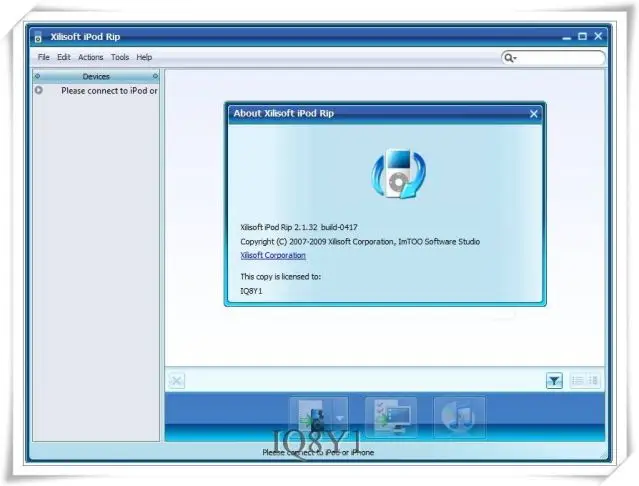Click the app icon in the title bar

38,37
